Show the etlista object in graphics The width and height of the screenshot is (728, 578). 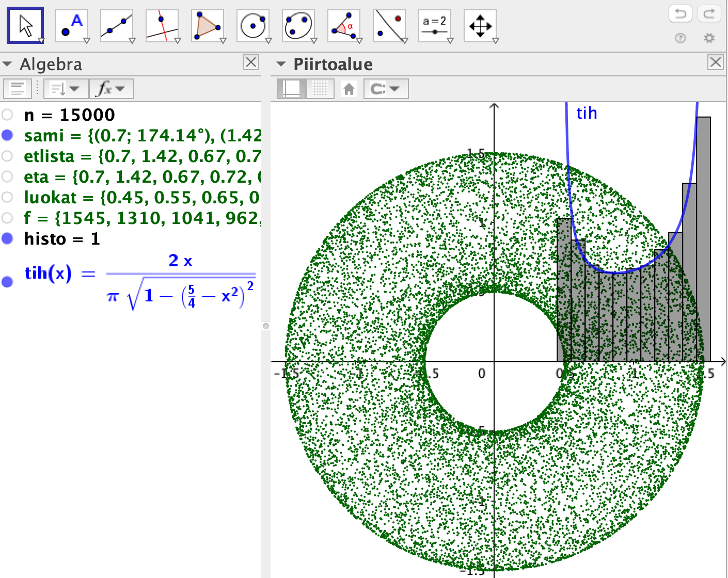[7, 156]
